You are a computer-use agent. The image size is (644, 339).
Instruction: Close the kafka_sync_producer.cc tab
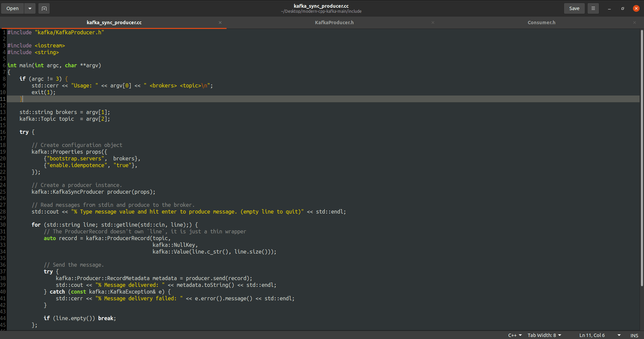pos(220,23)
